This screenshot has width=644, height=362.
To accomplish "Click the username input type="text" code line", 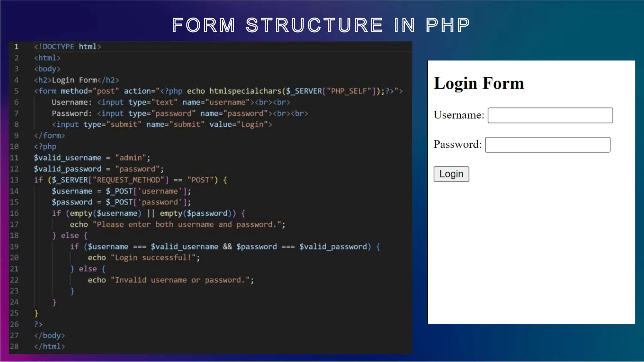I will pyautogui.click(x=171, y=102).
